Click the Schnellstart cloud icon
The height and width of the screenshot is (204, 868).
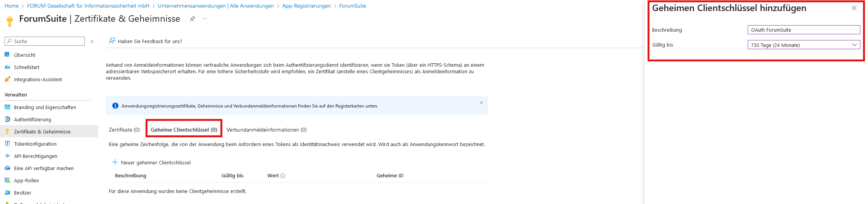pyautogui.click(x=7, y=67)
